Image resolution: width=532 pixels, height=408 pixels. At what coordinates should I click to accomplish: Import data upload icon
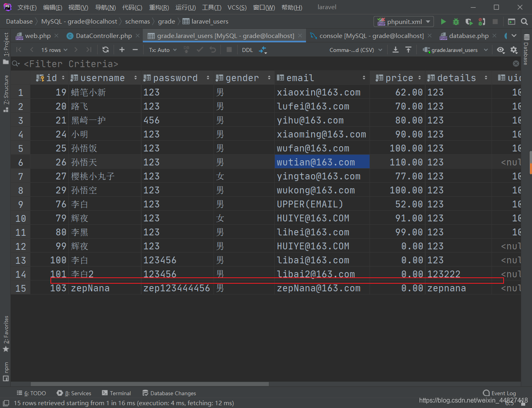tap(408, 50)
